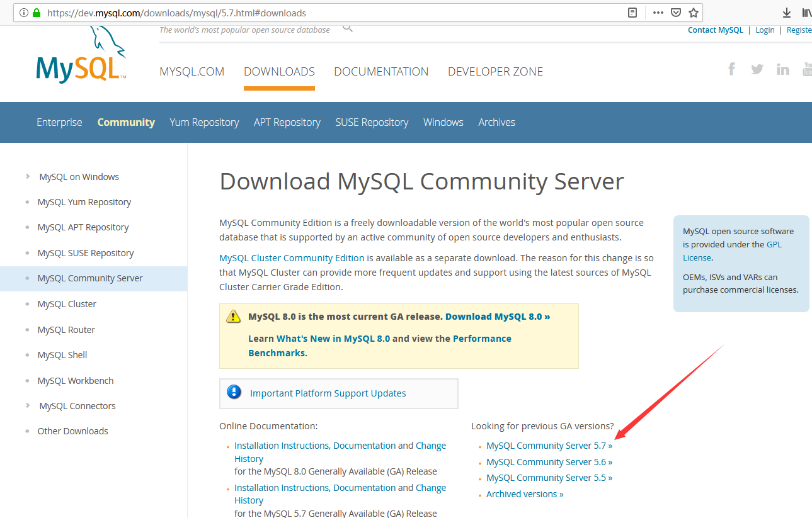The height and width of the screenshot is (518, 812).
Task: Open MySQL Yum Repository in sidebar
Action: click(84, 202)
